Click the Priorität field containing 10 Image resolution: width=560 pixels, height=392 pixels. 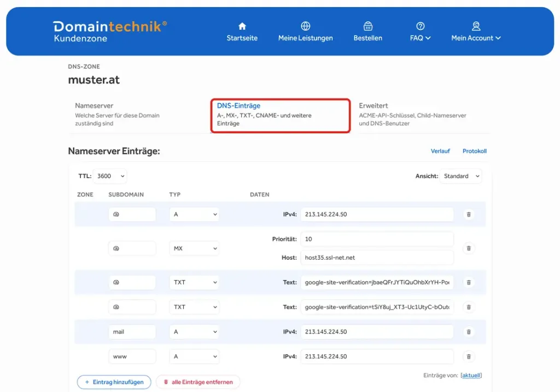tap(377, 239)
